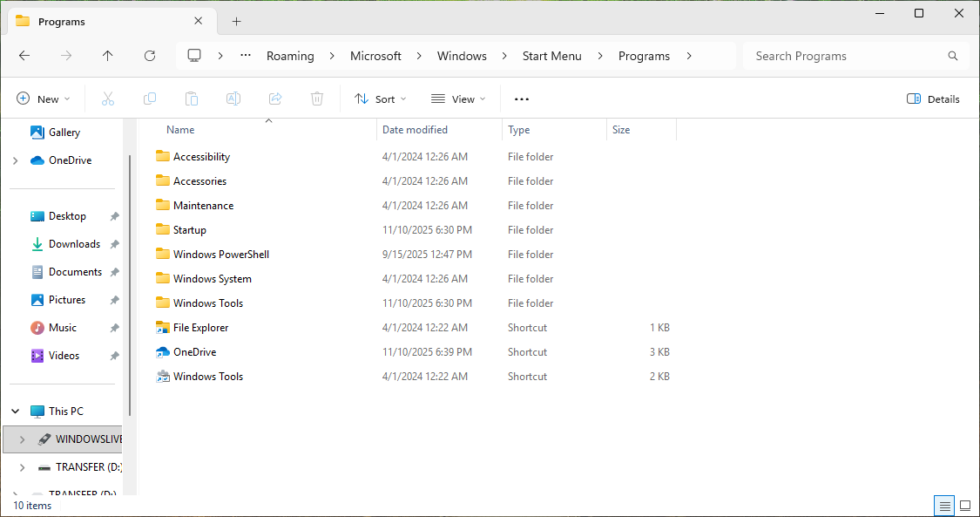Image resolution: width=980 pixels, height=517 pixels.
Task: Open the View dropdown menu
Action: coord(458,99)
